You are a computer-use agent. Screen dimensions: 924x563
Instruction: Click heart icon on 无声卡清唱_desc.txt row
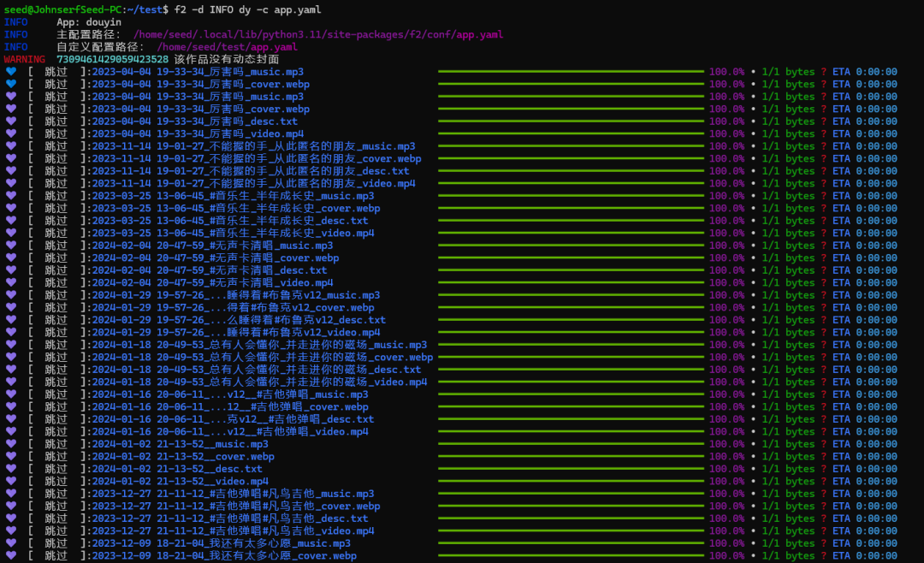(x=11, y=270)
